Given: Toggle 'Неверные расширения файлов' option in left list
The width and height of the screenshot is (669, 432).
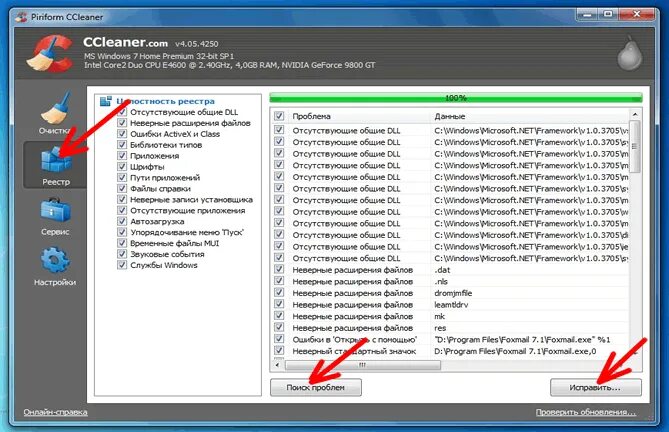Looking at the screenshot, I should (122, 123).
